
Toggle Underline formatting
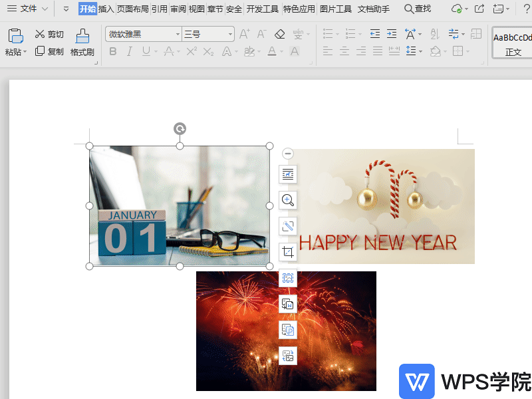pyautogui.click(x=146, y=52)
